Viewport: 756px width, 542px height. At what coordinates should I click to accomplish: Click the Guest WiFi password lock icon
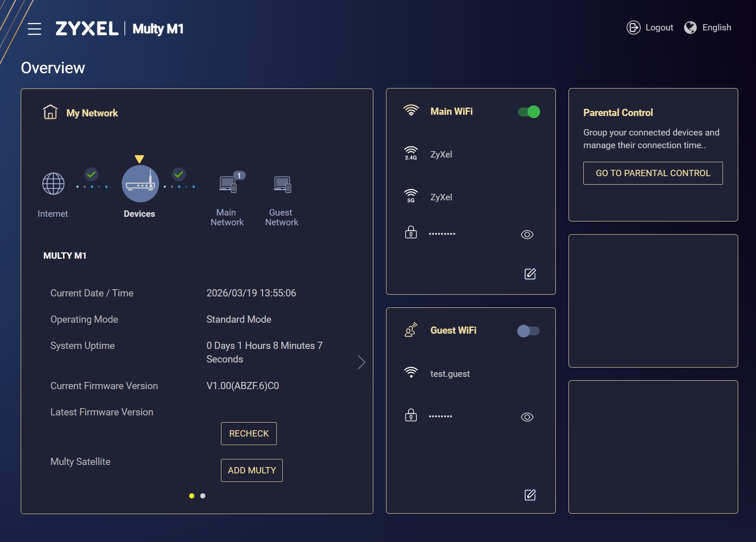[x=411, y=415]
